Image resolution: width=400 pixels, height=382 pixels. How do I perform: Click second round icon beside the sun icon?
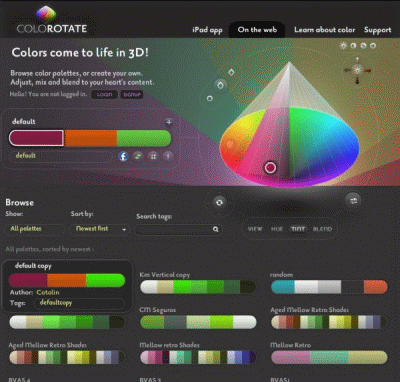coord(353,46)
